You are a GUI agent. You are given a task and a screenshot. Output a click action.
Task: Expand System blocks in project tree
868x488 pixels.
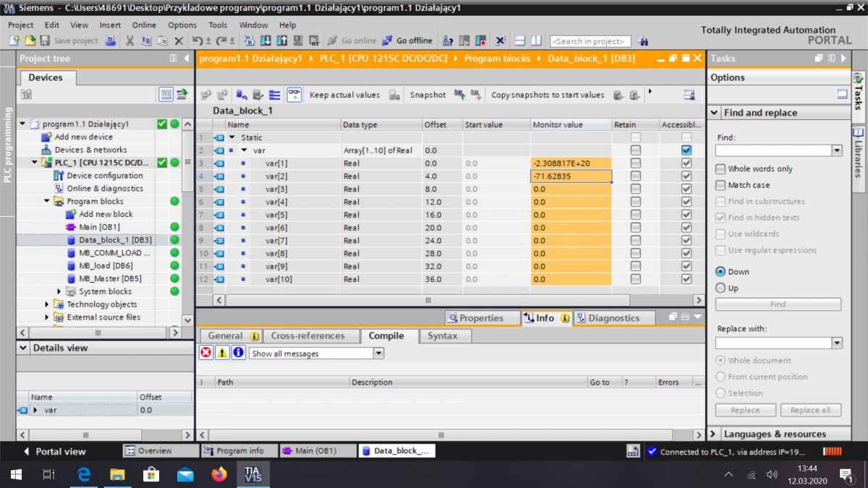(59, 291)
